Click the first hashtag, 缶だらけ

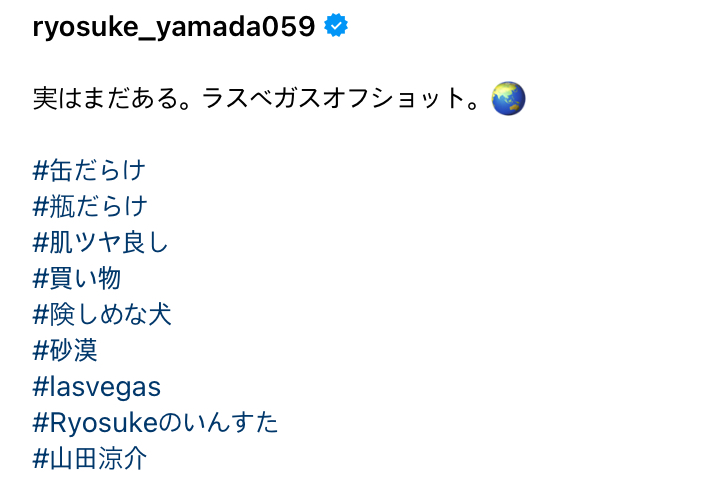coord(89,170)
